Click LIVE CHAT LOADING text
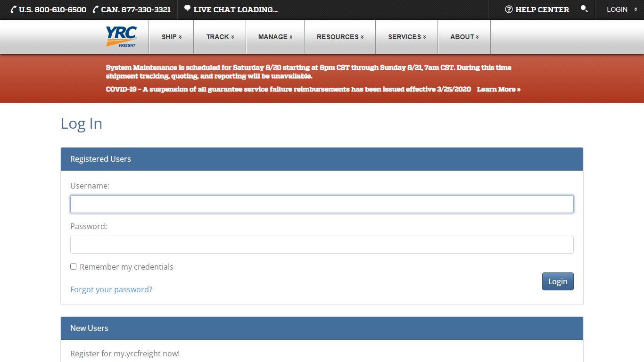644x362 pixels. tap(235, 9)
